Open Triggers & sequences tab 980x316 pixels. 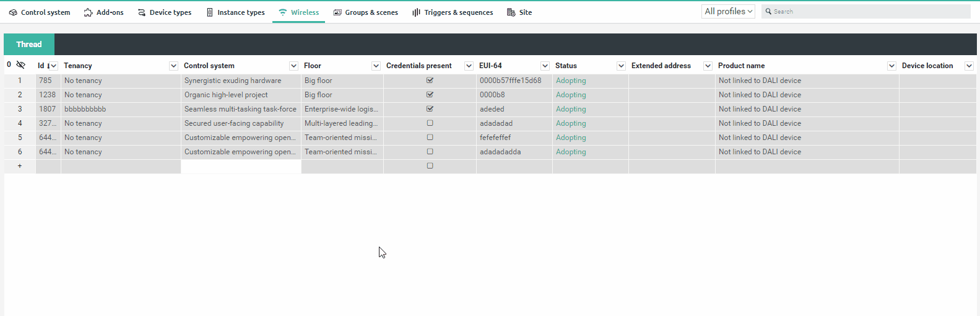tap(453, 12)
